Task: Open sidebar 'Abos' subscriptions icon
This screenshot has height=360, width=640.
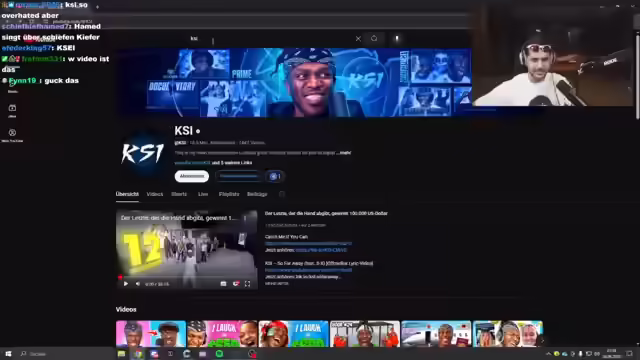Action: (12, 110)
